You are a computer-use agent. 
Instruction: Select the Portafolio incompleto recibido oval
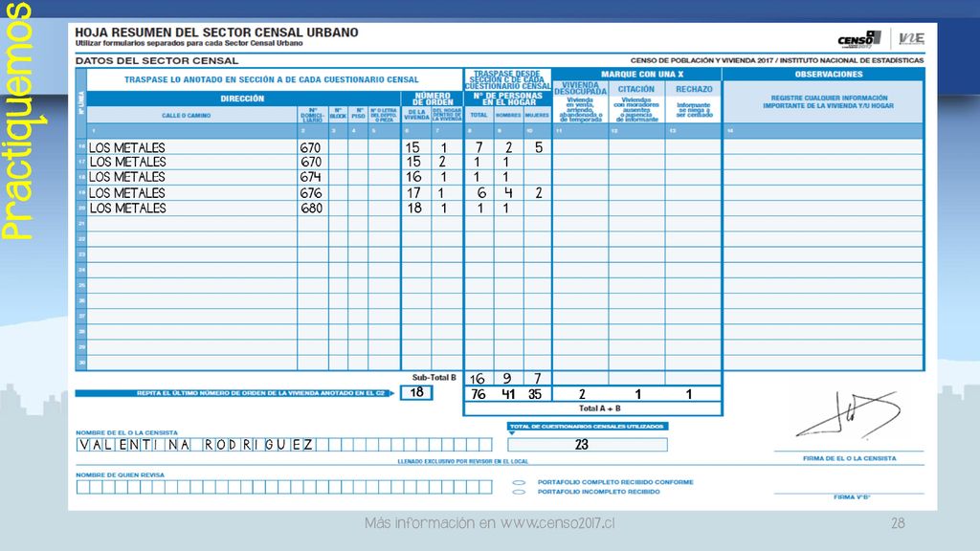click(519, 493)
